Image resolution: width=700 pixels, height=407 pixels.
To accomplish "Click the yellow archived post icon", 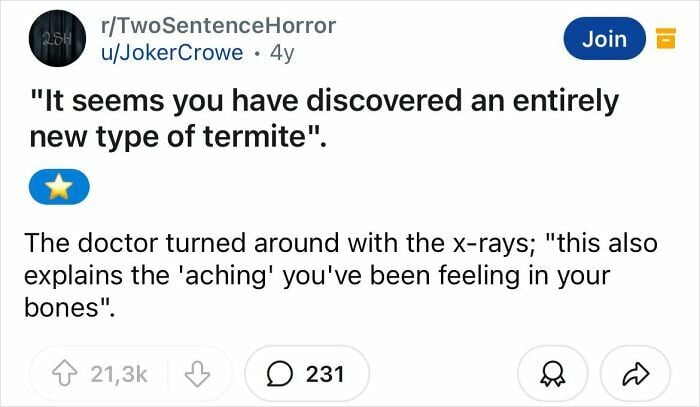I will point(661,39).
